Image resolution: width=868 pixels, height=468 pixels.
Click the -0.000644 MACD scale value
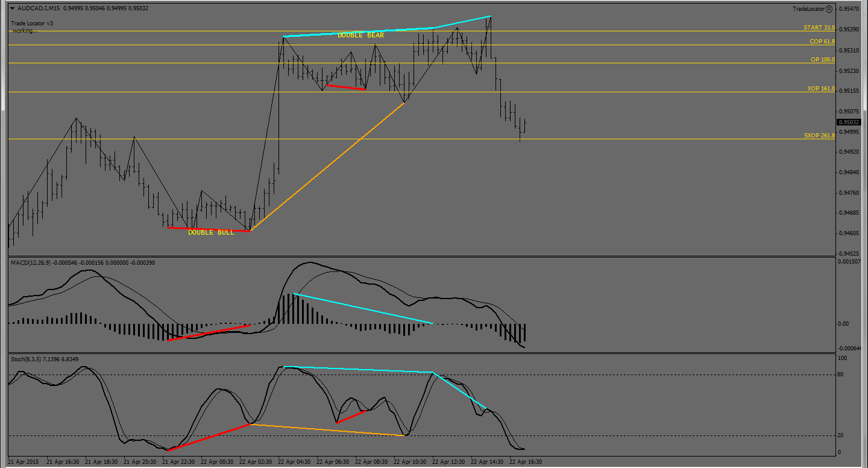click(x=848, y=349)
